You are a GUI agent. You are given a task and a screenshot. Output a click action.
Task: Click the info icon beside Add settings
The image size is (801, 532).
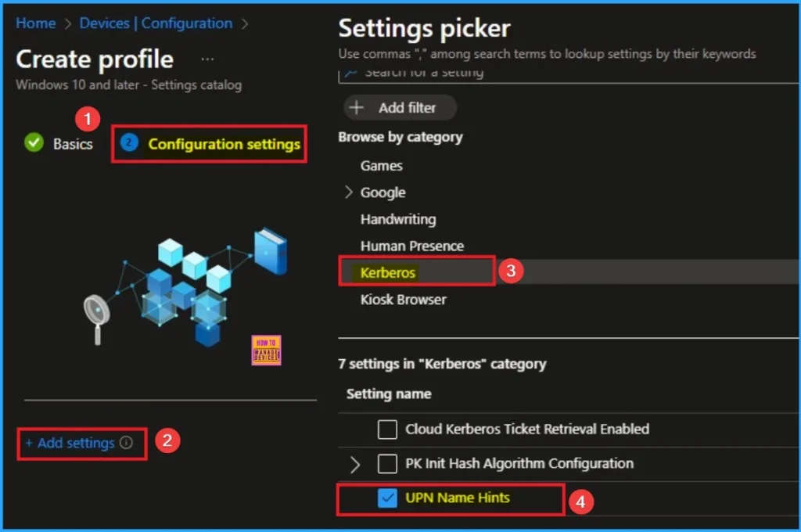tap(127, 444)
